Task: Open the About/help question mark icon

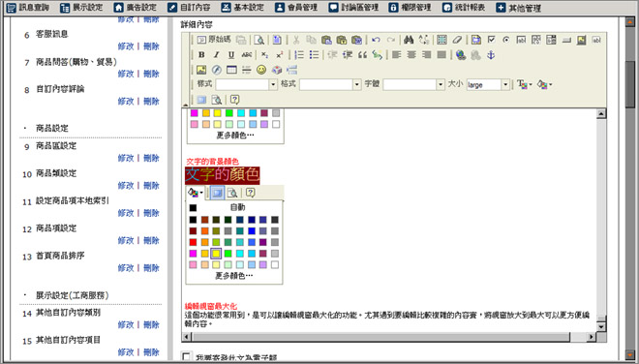Action: (234, 100)
